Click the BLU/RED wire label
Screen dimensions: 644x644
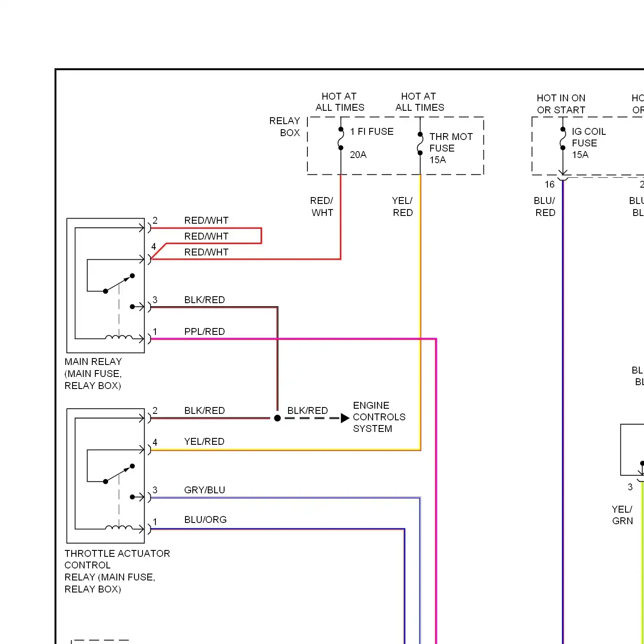545,207
